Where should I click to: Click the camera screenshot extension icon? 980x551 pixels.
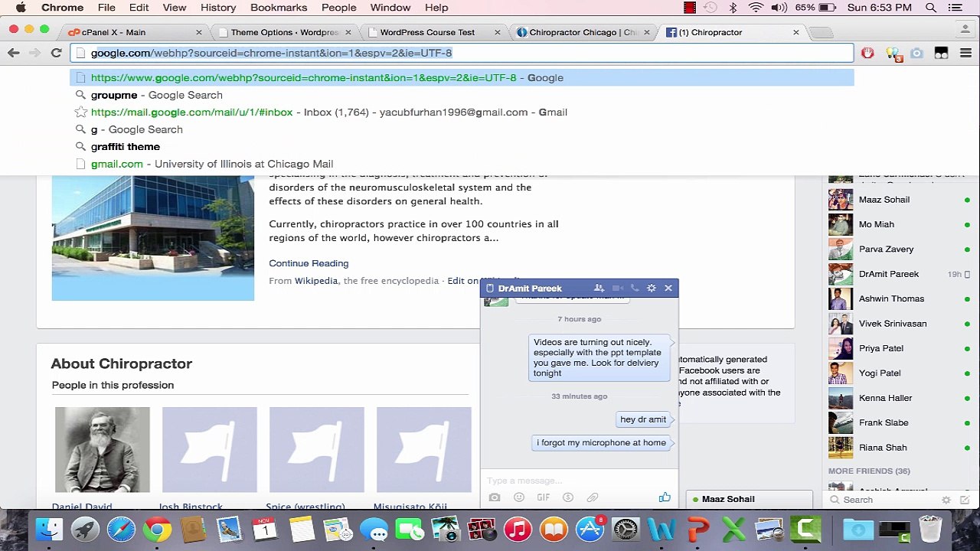point(916,53)
